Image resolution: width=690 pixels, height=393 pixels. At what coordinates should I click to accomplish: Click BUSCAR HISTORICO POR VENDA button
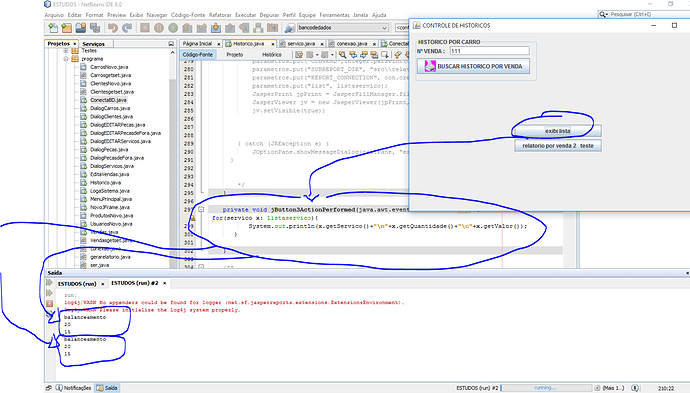pyautogui.click(x=473, y=66)
